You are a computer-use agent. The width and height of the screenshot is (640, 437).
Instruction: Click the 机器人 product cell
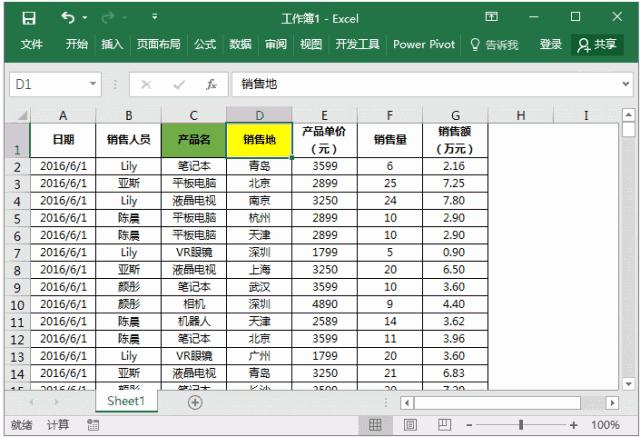click(x=194, y=322)
